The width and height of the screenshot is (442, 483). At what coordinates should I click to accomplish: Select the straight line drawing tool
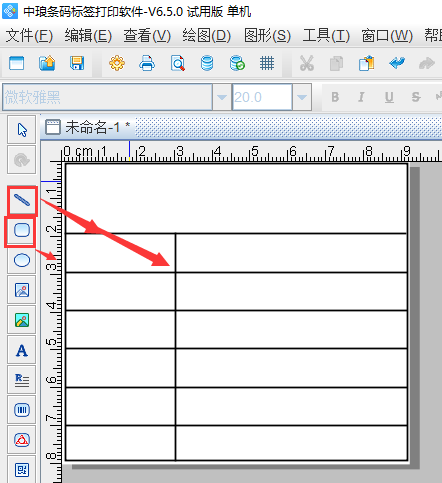22,201
